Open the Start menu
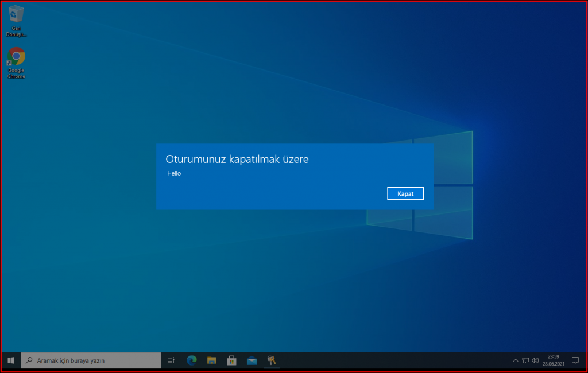The height and width of the screenshot is (373, 588). coord(11,360)
